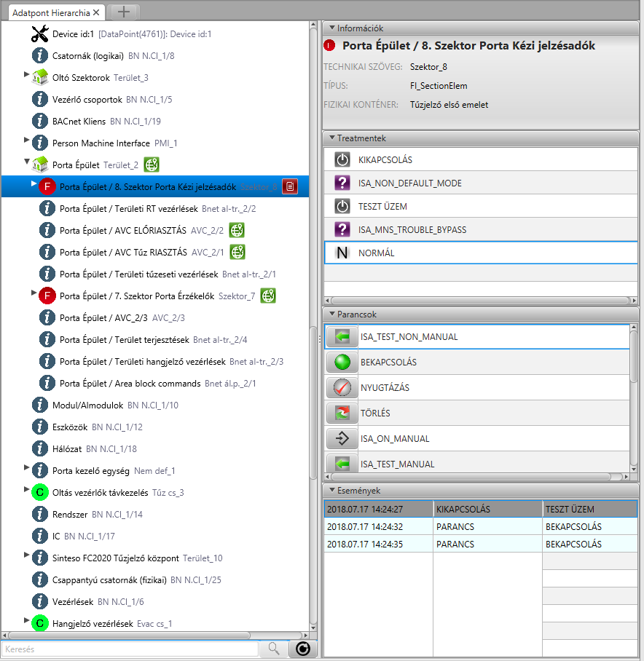644x661 pixels.
Task: Click the NYUGTÁZÁS checkmark command icon
Action: [x=342, y=388]
